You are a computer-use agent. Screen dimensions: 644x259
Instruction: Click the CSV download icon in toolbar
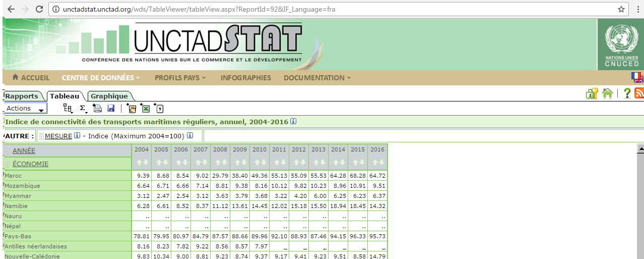point(159,108)
